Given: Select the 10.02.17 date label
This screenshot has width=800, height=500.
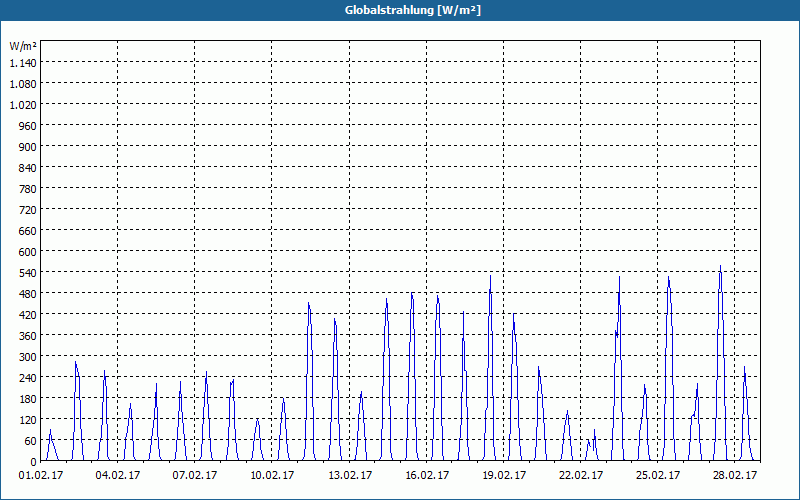Looking at the screenshot, I should (272, 475).
